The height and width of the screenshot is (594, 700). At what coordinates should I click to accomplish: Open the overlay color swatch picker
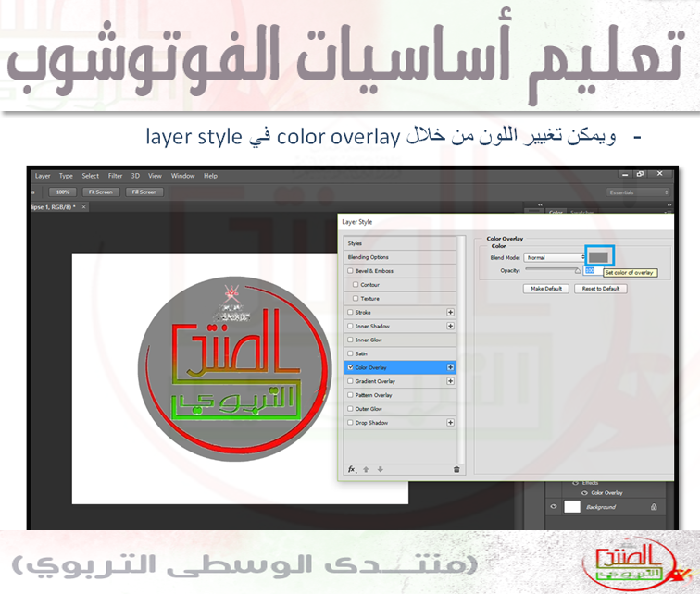tap(599, 257)
